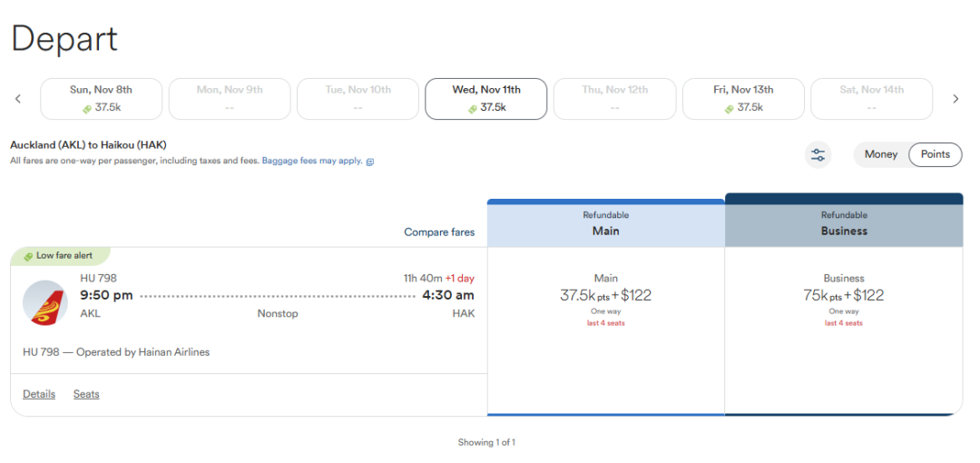This screenshot has width=980, height=463.
Task: Click the Nonstop label
Action: 278,314
